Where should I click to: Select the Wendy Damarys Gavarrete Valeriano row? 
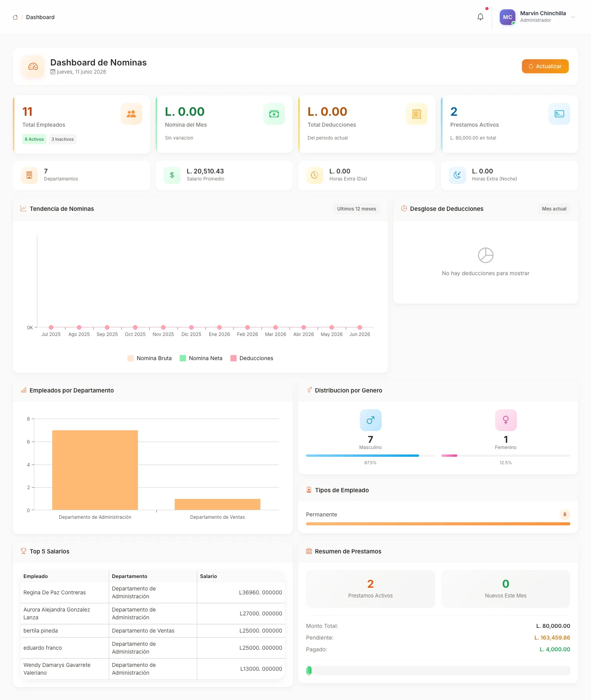pyautogui.click(x=153, y=669)
